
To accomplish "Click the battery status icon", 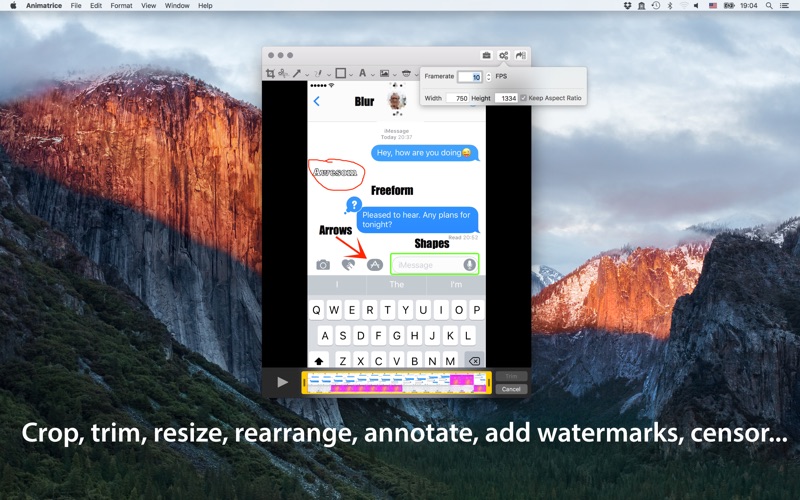I will [x=729, y=6].
